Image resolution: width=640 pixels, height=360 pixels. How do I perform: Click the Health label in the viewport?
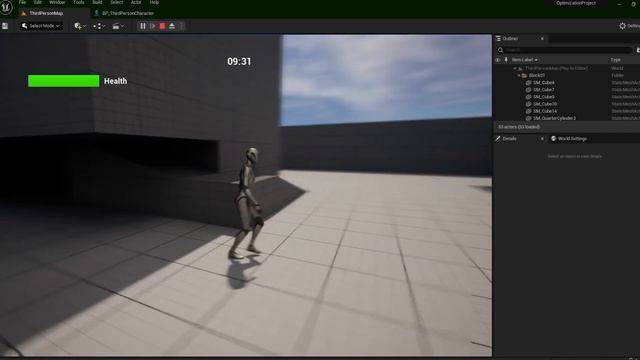click(116, 81)
